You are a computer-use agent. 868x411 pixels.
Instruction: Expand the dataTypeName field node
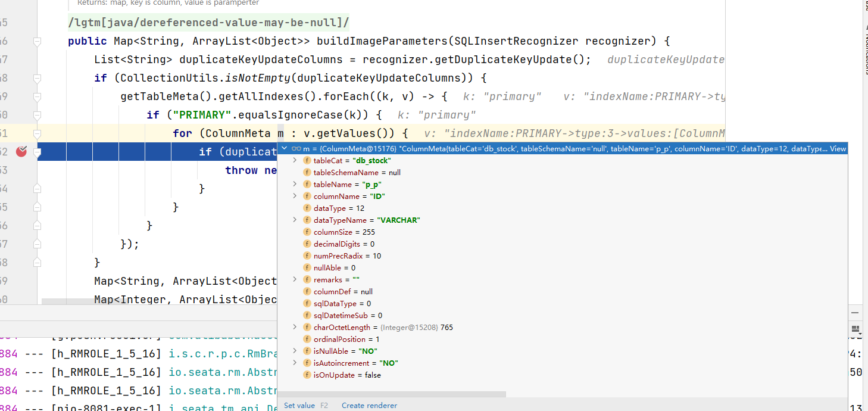tap(295, 220)
